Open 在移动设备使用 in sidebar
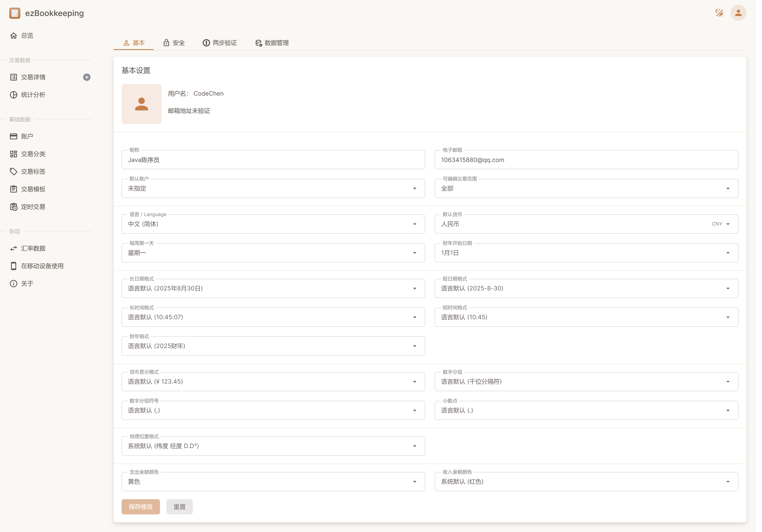The height and width of the screenshot is (532, 762). click(x=42, y=266)
